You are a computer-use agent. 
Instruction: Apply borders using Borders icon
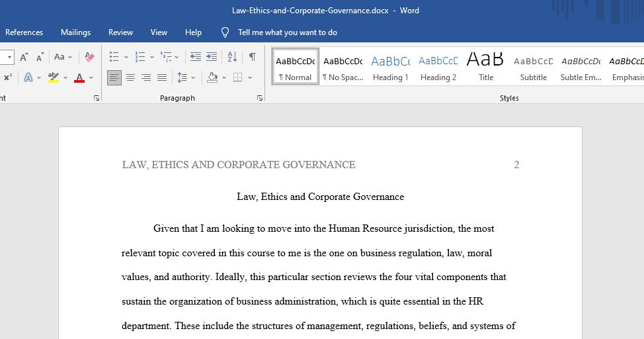point(238,77)
